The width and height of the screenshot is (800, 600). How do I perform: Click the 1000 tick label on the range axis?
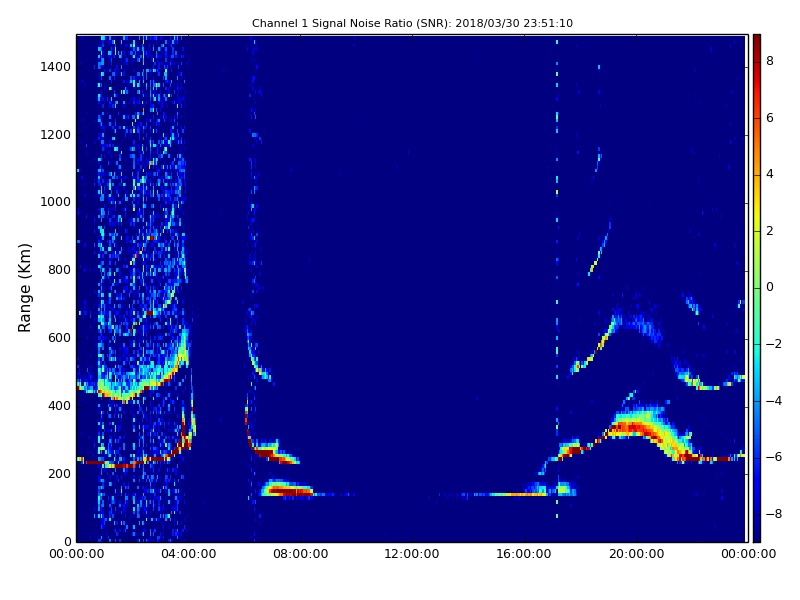point(56,202)
